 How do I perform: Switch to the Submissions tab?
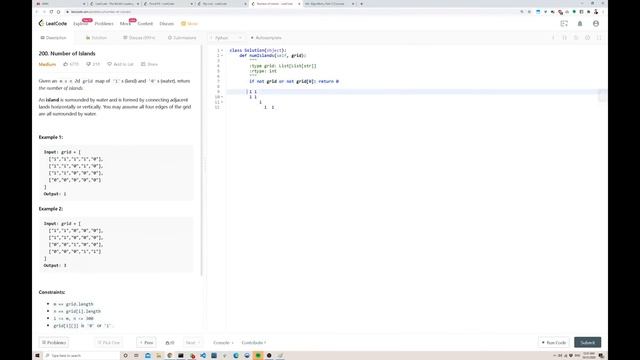pyautogui.click(x=182, y=38)
